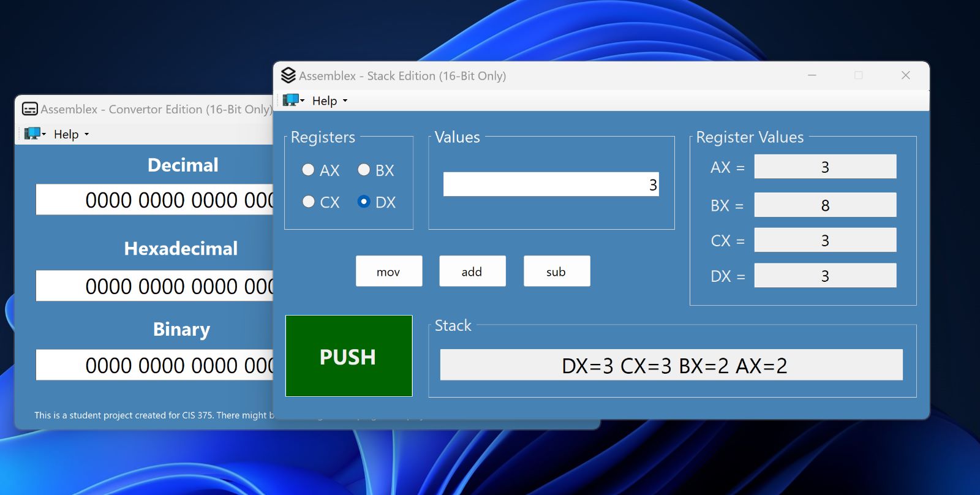Click the monitor icon in Convertor toolbar
980x495 pixels.
tap(32, 134)
